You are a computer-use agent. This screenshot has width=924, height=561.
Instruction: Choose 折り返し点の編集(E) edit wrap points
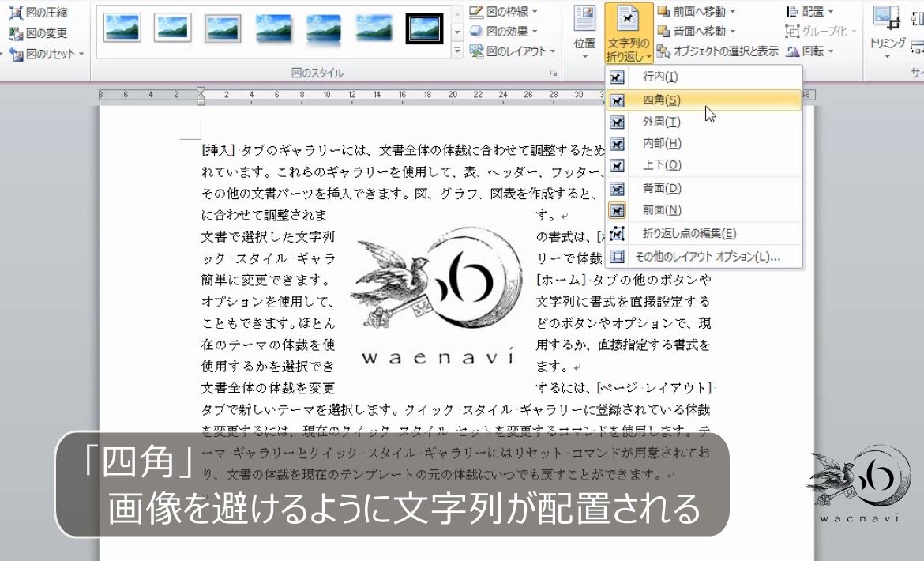(x=704, y=234)
